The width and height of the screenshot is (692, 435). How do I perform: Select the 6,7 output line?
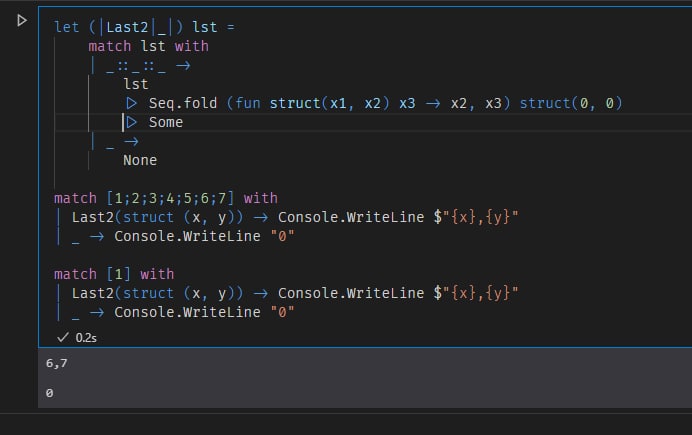point(56,364)
